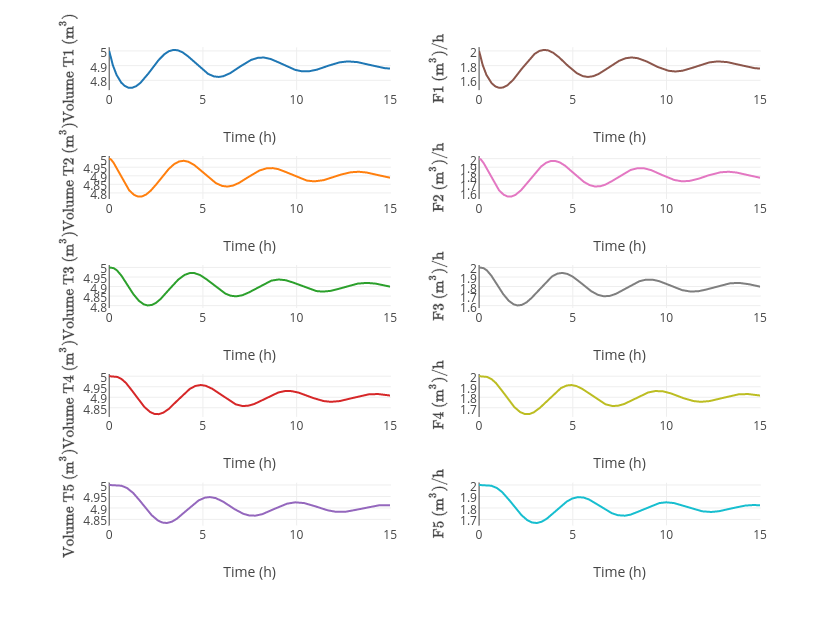Click the gray F3 flow curve

click(562, 273)
